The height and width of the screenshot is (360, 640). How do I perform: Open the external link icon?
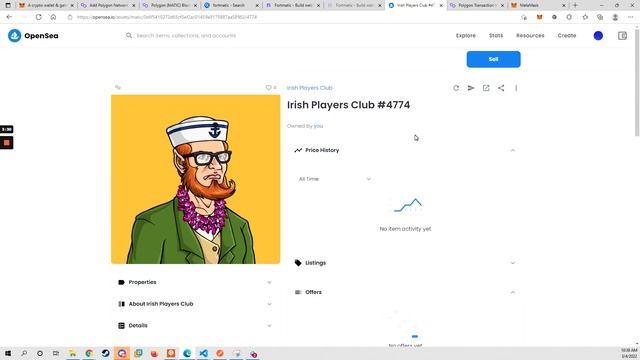486,88
